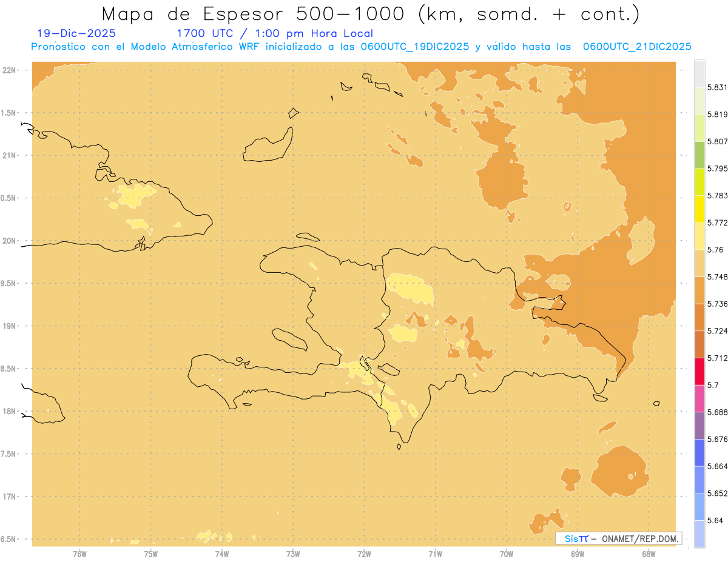Click the green legend swatch between 5.795 and 5.807
728x562 pixels.
click(699, 155)
